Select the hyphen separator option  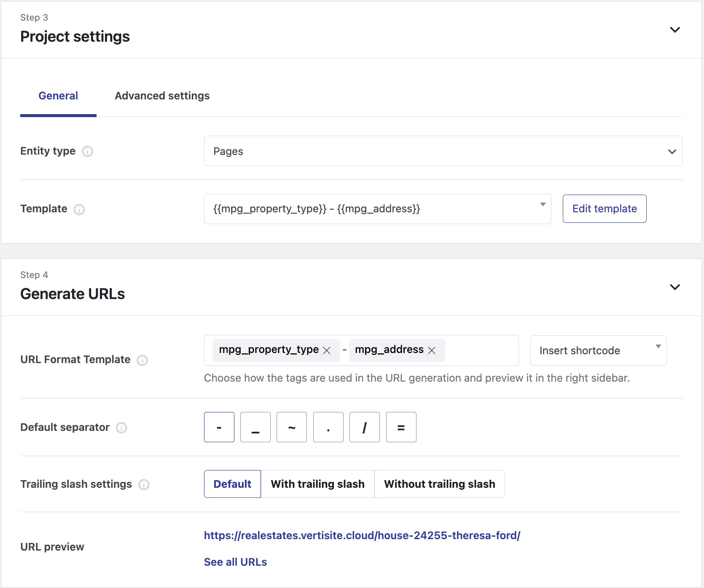[219, 427]
